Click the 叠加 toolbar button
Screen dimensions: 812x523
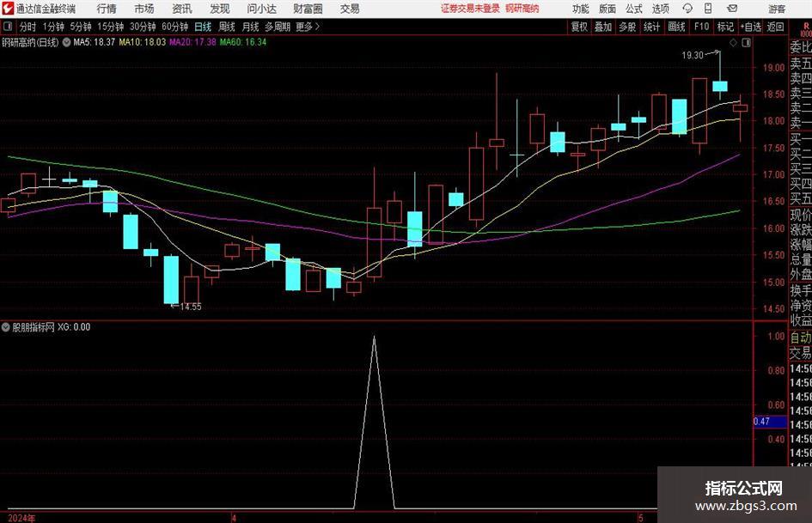(603, 27)
